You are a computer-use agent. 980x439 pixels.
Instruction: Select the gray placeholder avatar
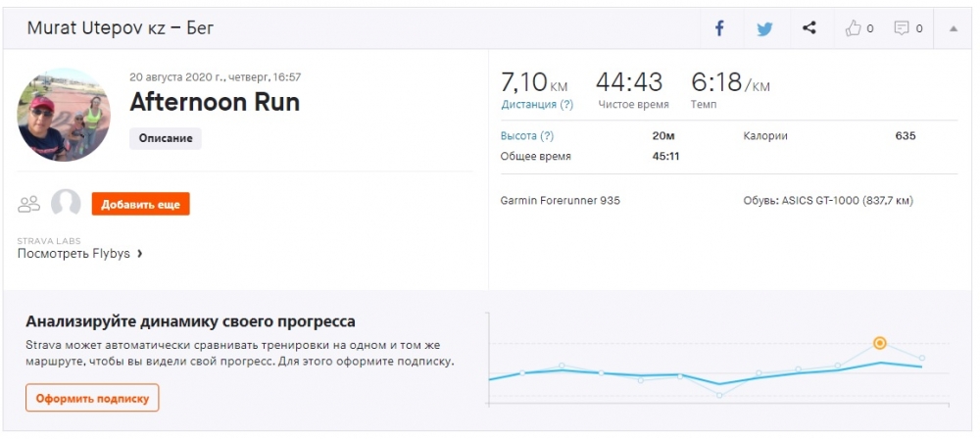point(66,204)
